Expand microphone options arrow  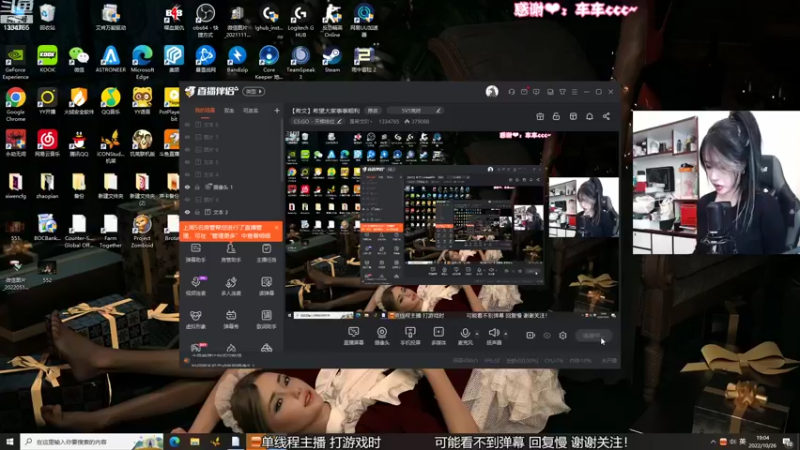tap(477, 334)
